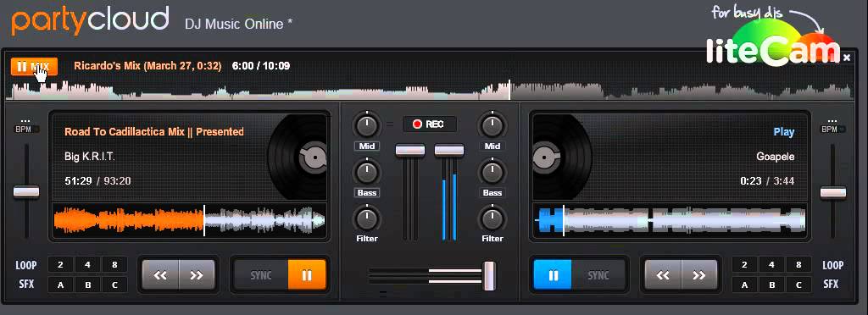Start recording with the REC button
Screen dimensions: 868x315
coord(430,124)
